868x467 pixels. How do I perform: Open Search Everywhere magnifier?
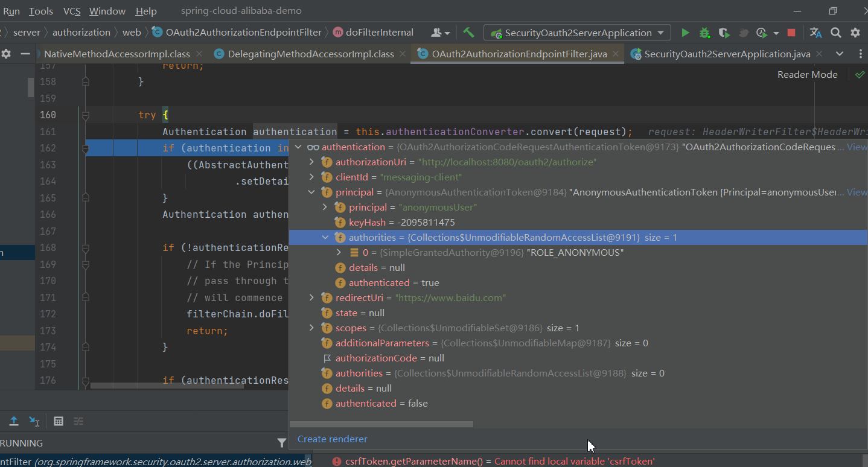(836, 33)
